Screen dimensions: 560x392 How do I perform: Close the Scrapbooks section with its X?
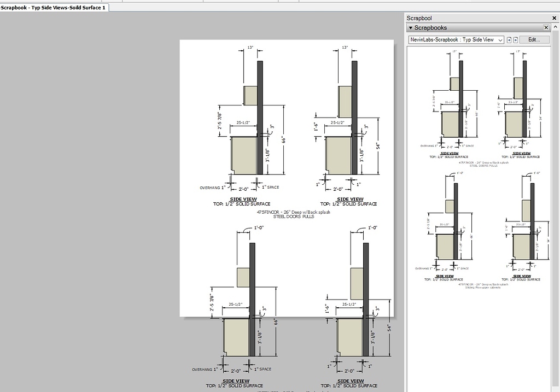coord(545,27)
